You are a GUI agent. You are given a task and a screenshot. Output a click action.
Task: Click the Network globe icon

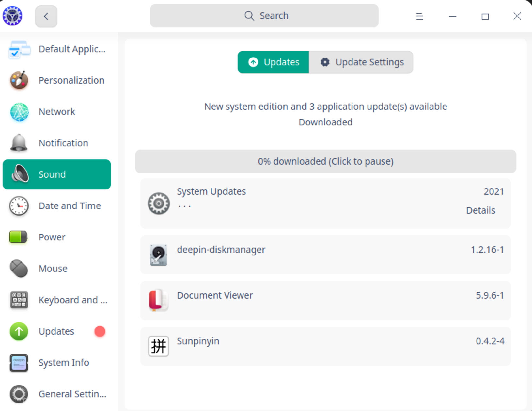19,112
